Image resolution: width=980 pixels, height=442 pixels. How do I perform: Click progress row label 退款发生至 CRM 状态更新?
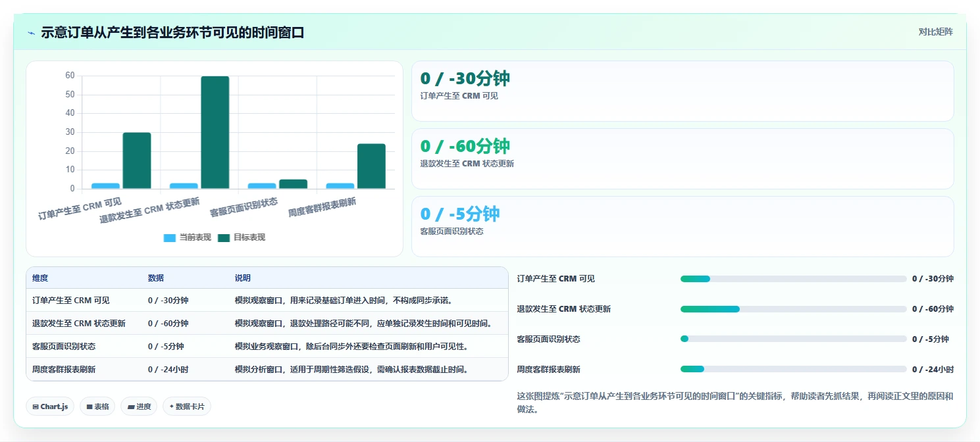point(564,309)
